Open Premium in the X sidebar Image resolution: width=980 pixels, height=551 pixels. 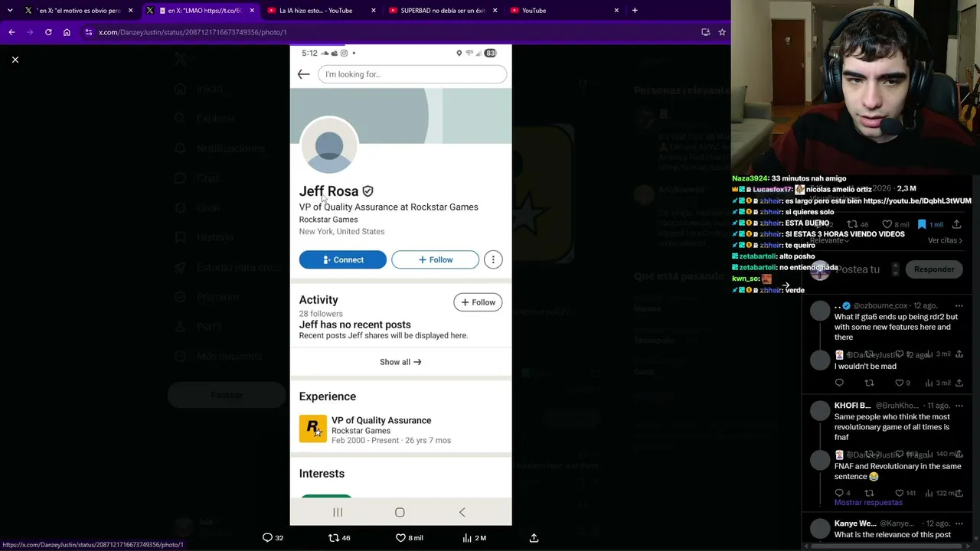point(207,297)
